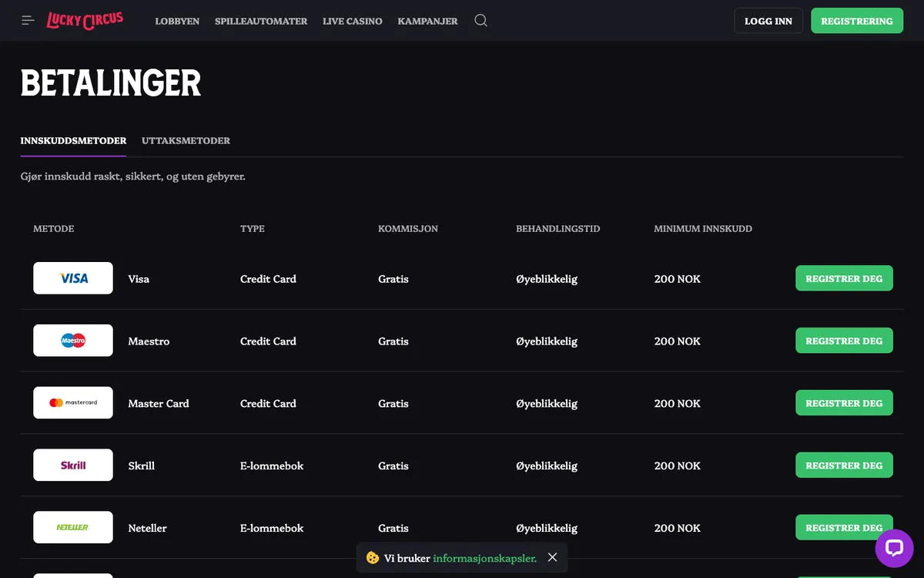Close the cookie notice with X

pos(552,557)
